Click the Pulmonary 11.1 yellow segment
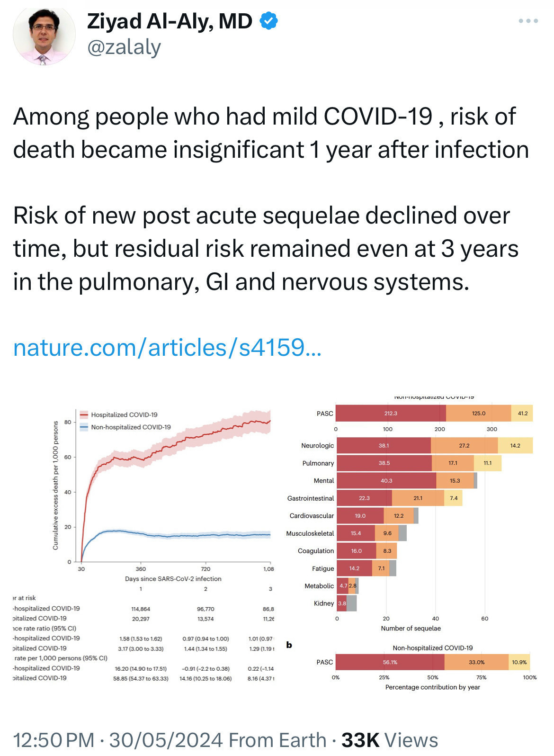The image size is (554, 756). 487,463
